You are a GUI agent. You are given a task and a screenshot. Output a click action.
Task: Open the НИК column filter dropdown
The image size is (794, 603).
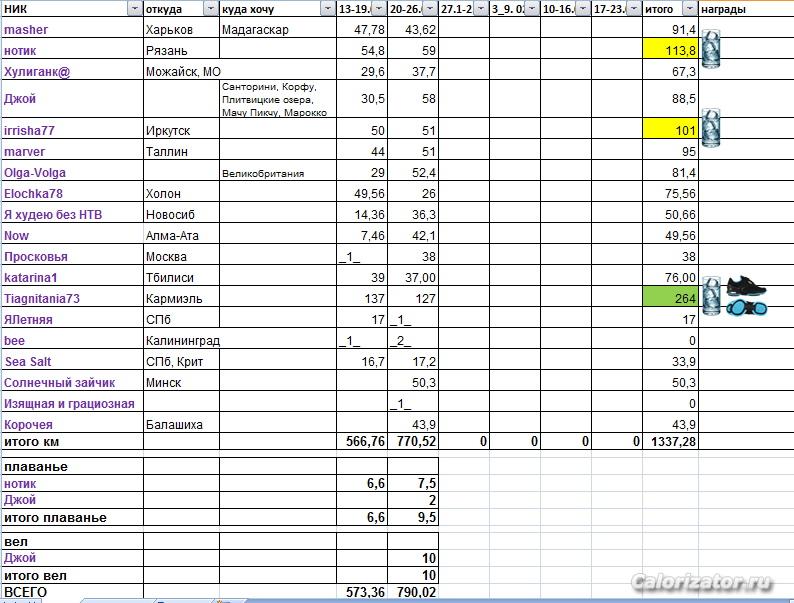(x=135, y=9)
